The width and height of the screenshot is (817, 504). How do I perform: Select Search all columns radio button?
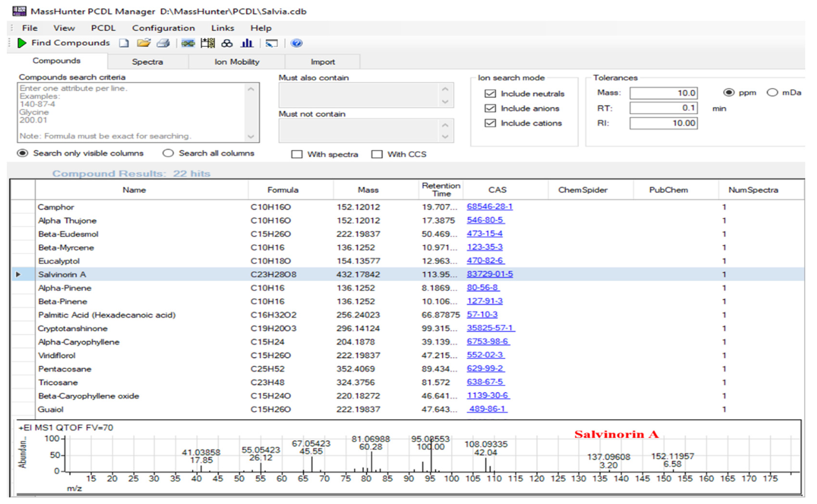tap(168, 153)
